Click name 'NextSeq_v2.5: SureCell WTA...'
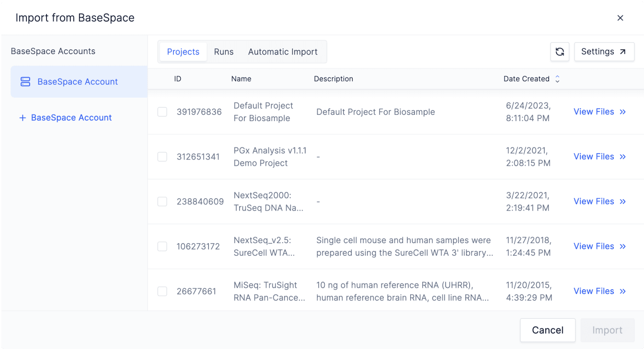Screen dimensions: 644x349 pos(264,247)
